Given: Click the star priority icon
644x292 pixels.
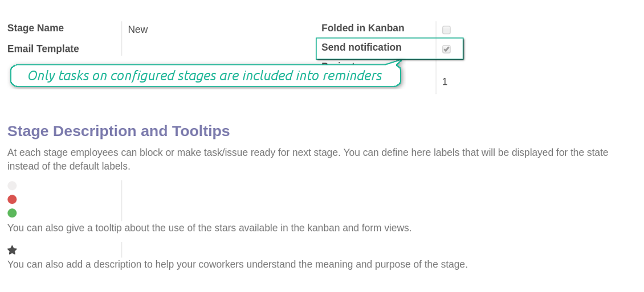Looking at the screenshot, I should point(12,250).
